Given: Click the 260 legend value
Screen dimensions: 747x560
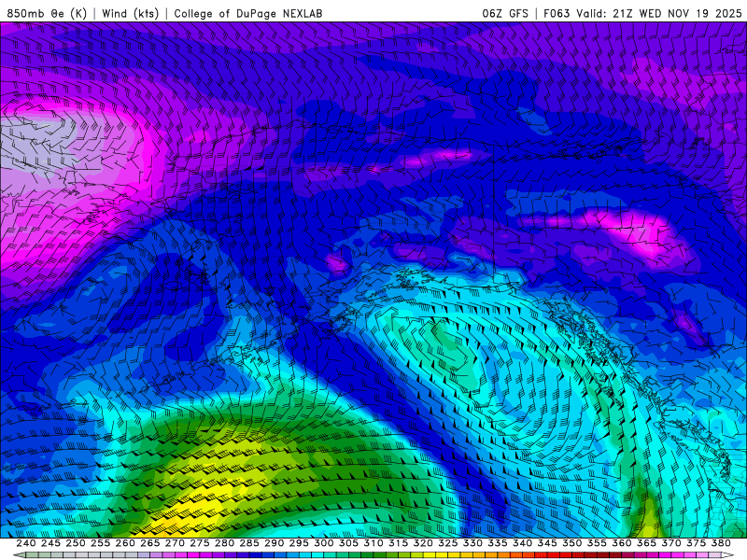Looking at the screenshot, I should 125,543.
